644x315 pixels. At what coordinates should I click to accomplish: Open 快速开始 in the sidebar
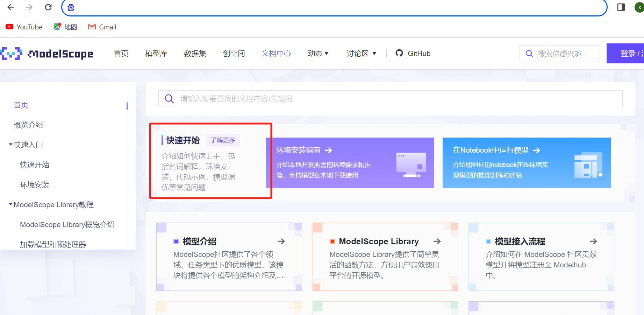35,165
